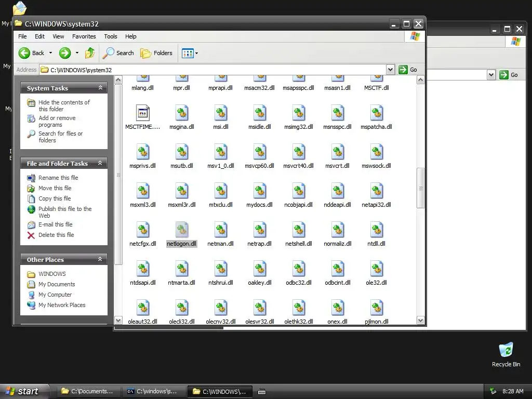This screenshot has width=532, height=399.
Task: Select msi.dll file icon
Action: coord(220,113)
